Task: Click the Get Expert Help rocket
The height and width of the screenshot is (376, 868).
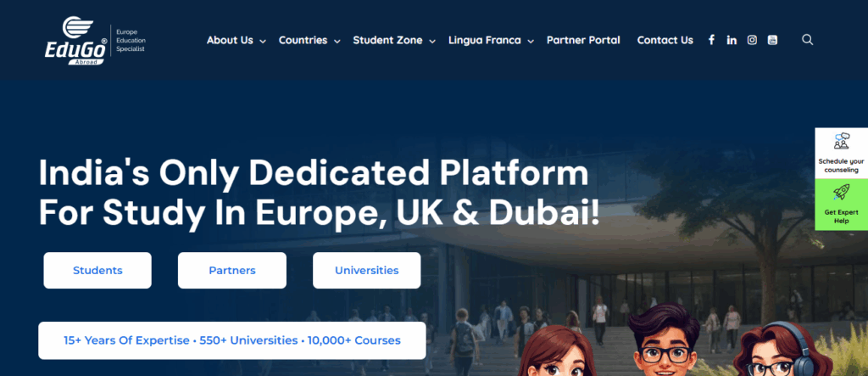Action: [841, 205]
